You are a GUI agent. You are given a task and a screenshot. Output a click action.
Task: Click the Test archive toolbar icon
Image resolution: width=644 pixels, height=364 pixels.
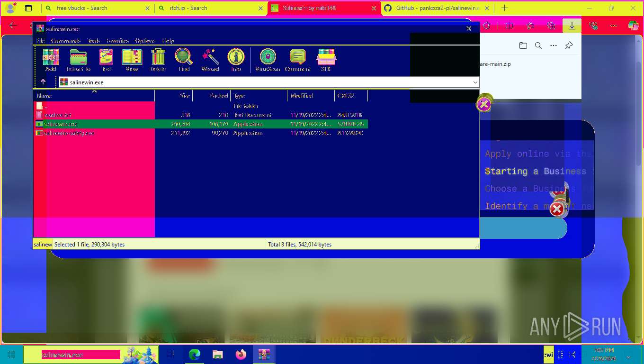pyautogui.click(x=106, y=60)
